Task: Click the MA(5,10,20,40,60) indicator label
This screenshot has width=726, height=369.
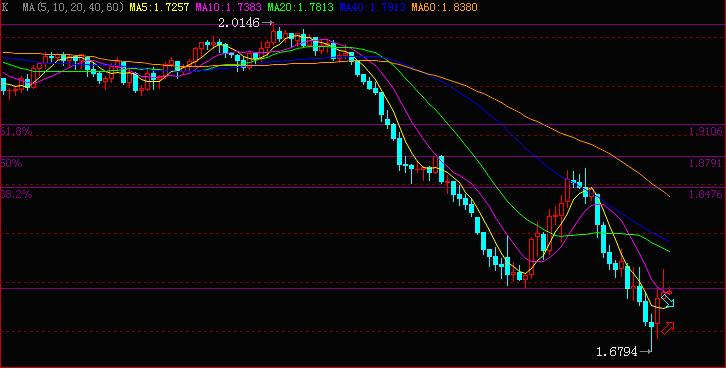Action: pos(73,7)
